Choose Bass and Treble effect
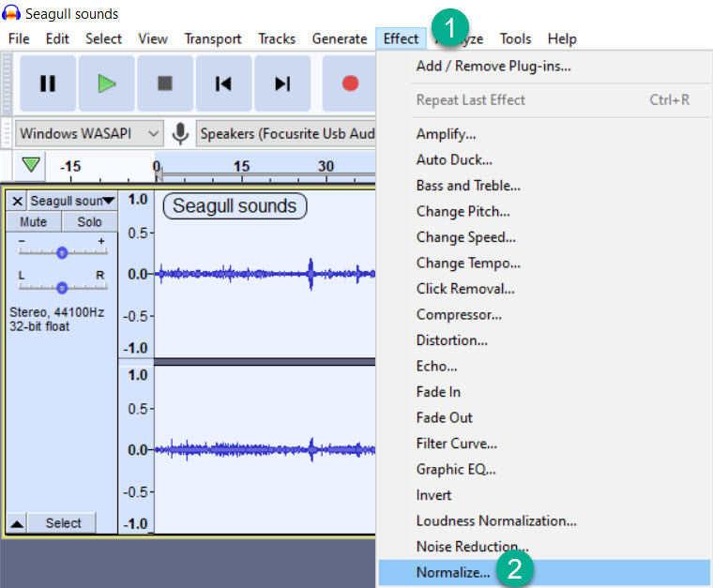Viewport: 713px width, 588px height. pyautogui.click(x=544, y=186)
